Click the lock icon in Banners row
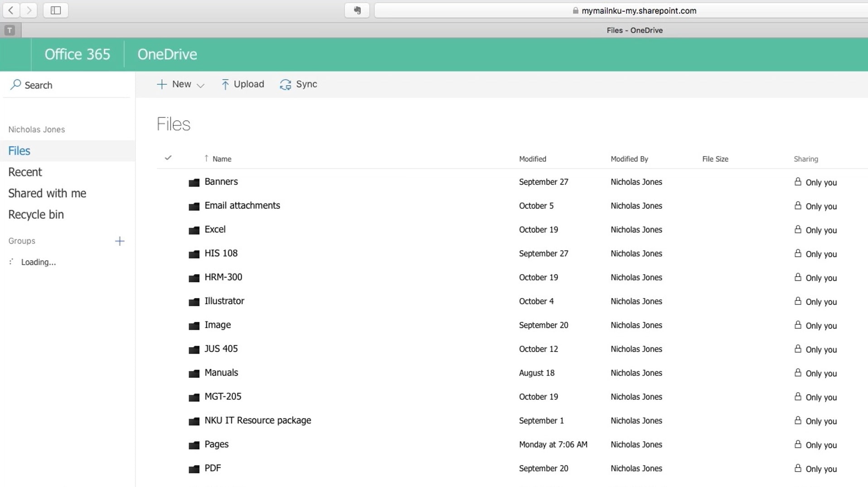 click(x=798, y=182)
